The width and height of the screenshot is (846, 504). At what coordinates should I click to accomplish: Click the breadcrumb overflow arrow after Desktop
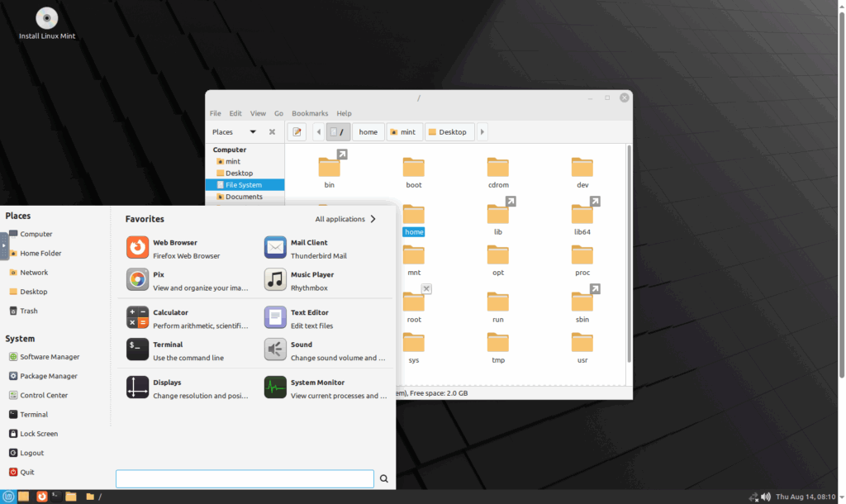(x=482, y=131)
